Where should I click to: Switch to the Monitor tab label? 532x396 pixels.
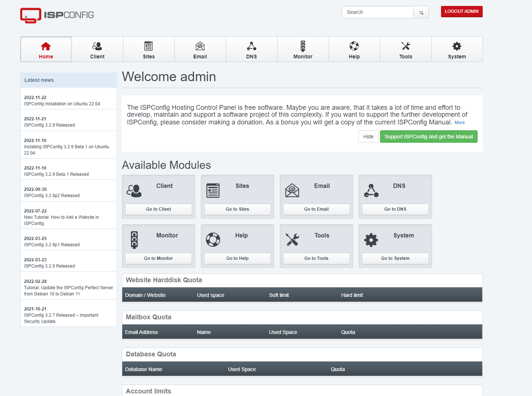pos(303,57)
